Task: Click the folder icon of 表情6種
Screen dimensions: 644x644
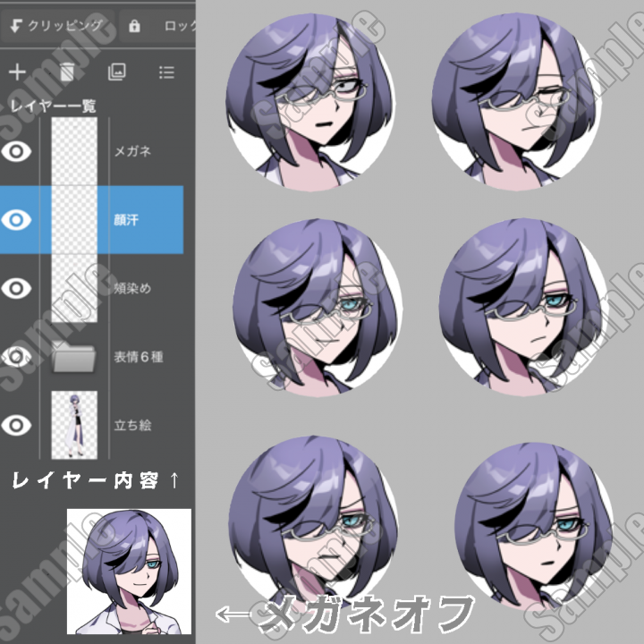Action: tap(74, 358)
